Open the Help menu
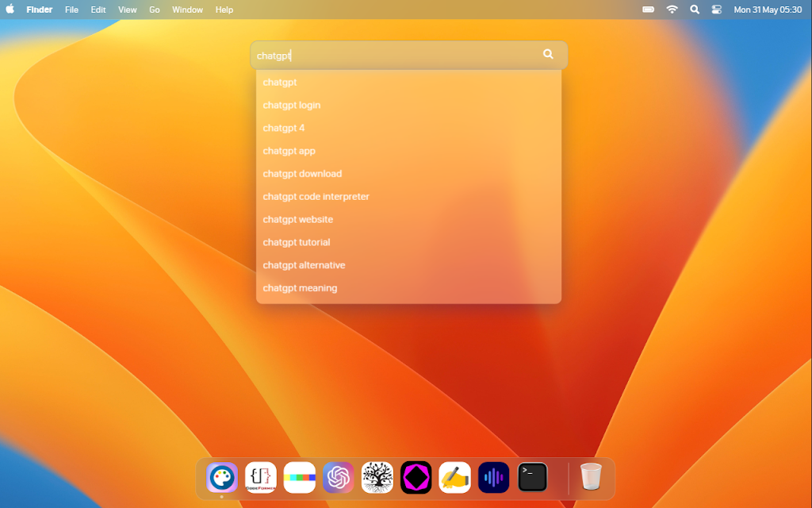Viewport: 812px width, 508px height. [224, 10]
